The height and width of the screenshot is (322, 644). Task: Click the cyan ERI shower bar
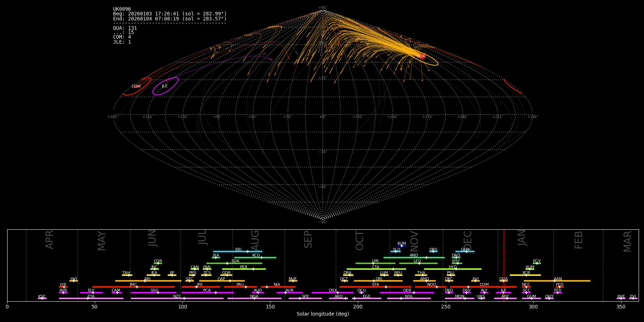238,252
